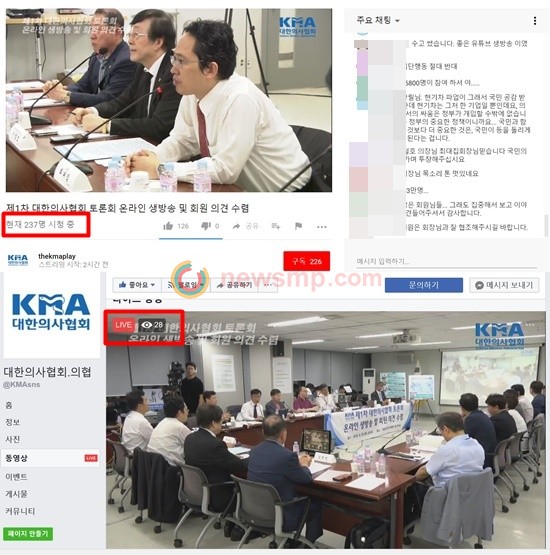
Task: Click the 메시지 보내기 button
Action: 504,285
